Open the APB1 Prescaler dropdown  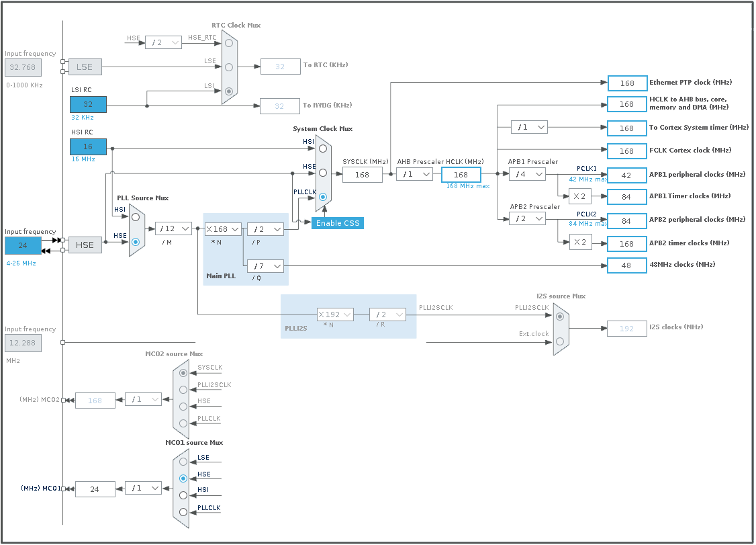coord(528,174)
